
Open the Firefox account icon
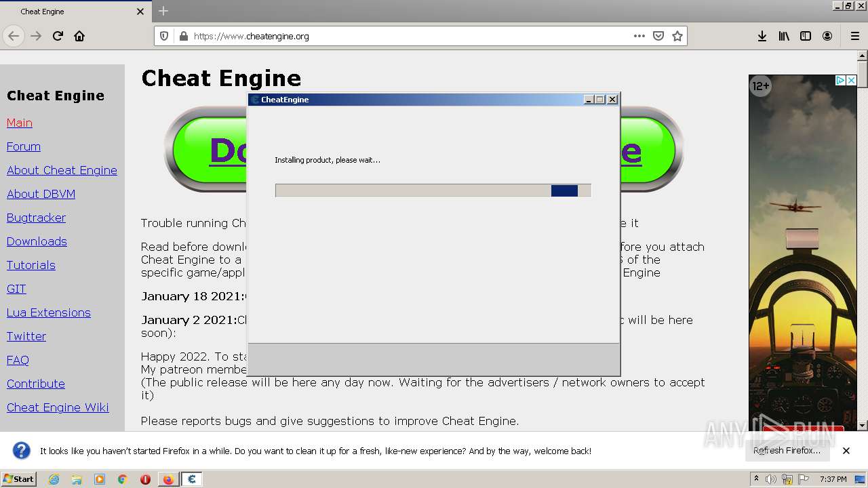(x=827, y=36)
